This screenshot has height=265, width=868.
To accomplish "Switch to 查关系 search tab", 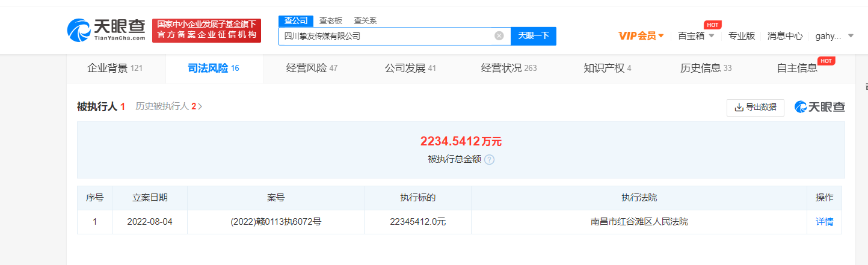I will pyautogui.click(x=365, y=20).
